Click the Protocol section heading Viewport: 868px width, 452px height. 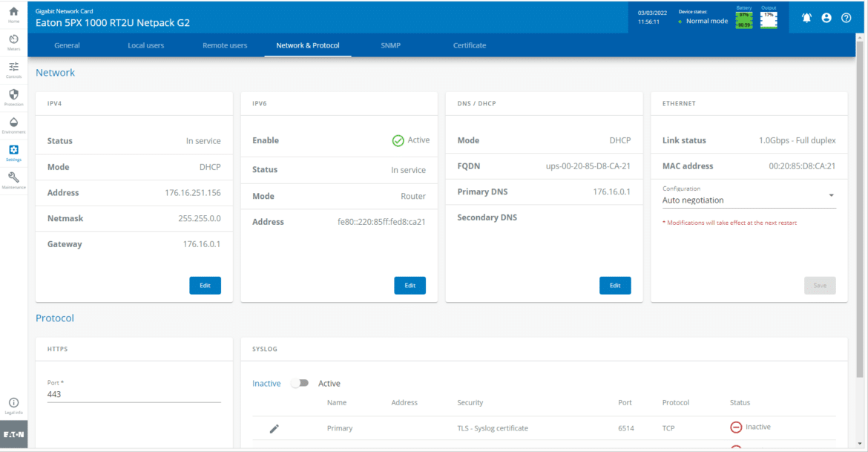pos(55,318)
